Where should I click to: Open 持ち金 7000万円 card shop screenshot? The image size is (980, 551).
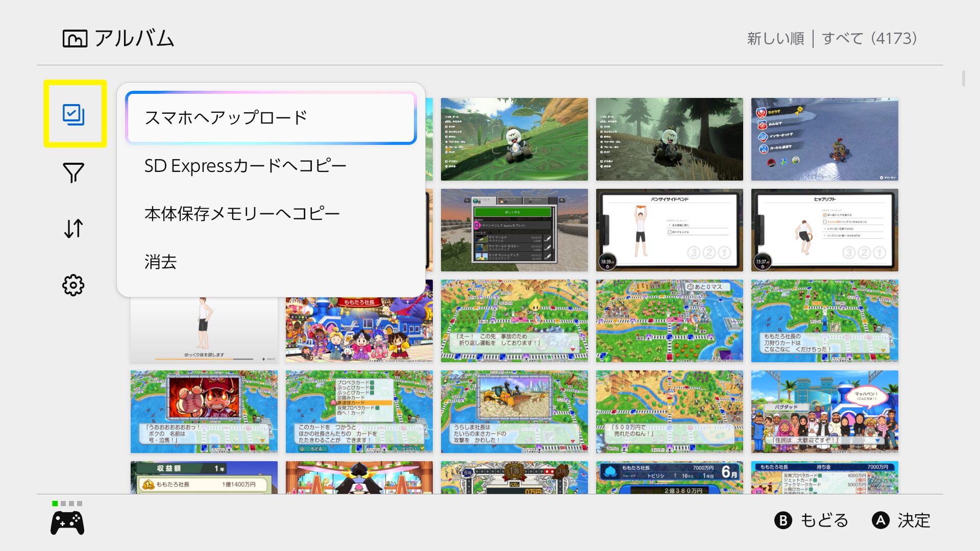pyautogui.click(x=825, y=478)
